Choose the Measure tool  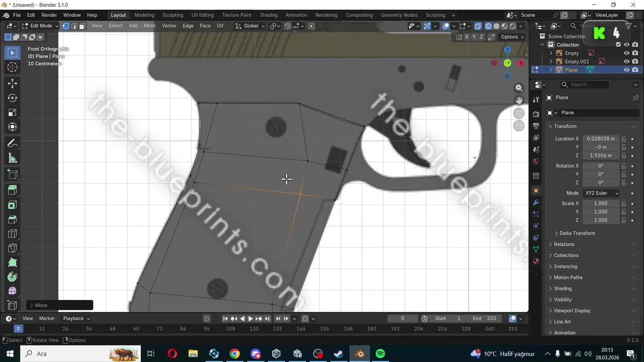pos(13,158)
